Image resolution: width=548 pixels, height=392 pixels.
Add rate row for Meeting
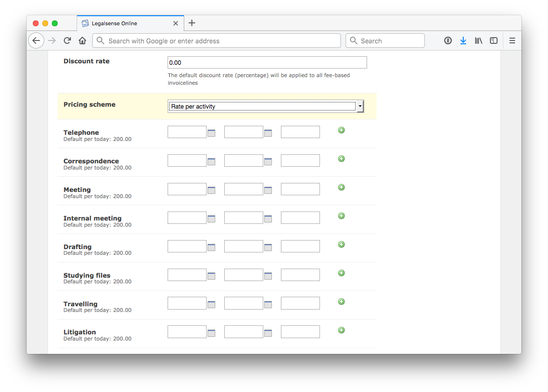click(341, 187)
